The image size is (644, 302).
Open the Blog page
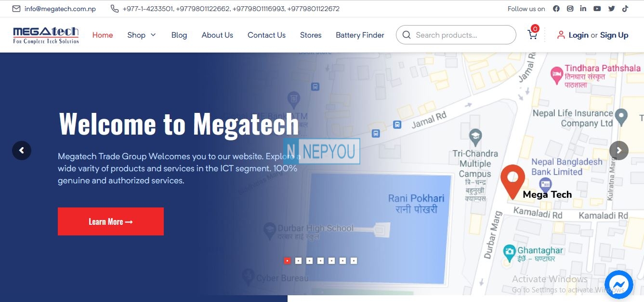click(179, 35)
